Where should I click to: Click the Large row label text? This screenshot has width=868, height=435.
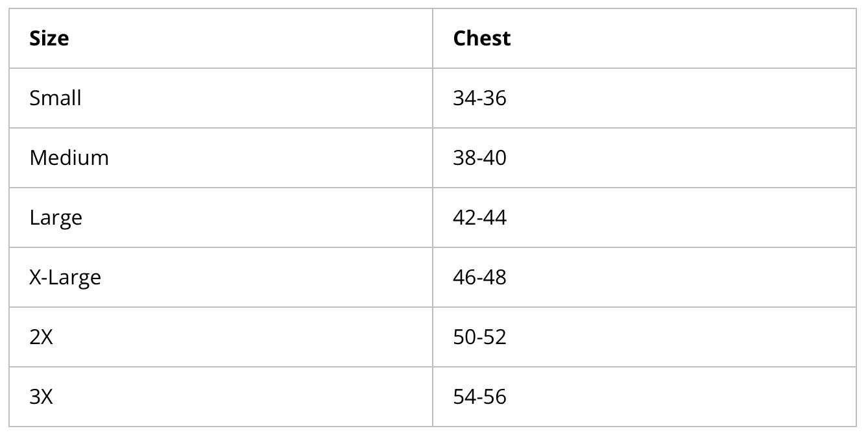click(56, 219)
